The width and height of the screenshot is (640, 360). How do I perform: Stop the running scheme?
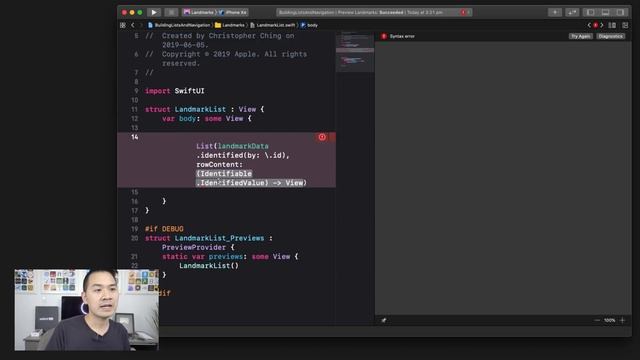(x=171, y=12)
